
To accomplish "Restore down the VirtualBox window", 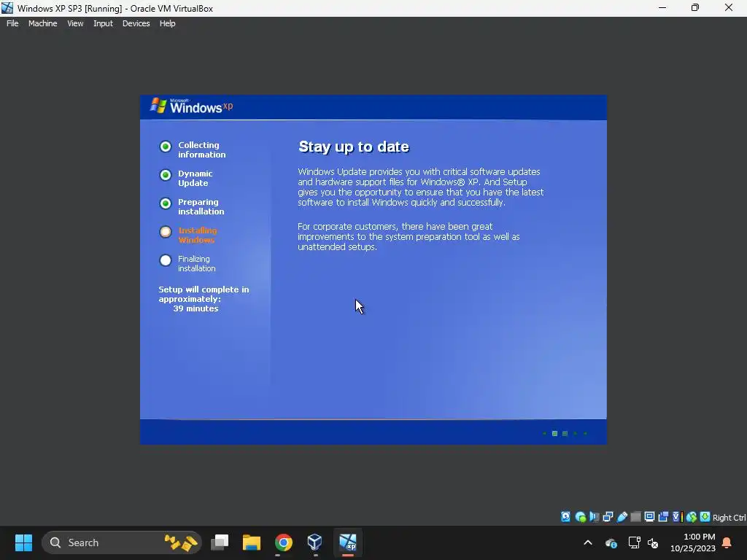I will (x=695, y=8).
